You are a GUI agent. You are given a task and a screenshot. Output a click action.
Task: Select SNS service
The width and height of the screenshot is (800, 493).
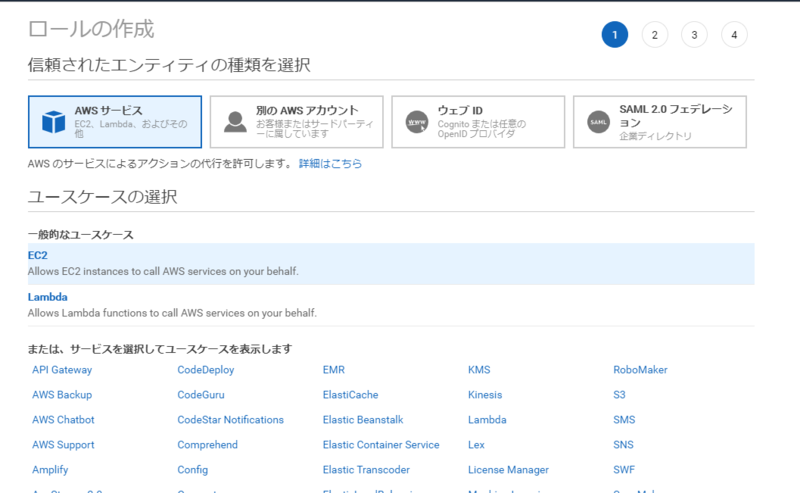click(x=623, y=445)
